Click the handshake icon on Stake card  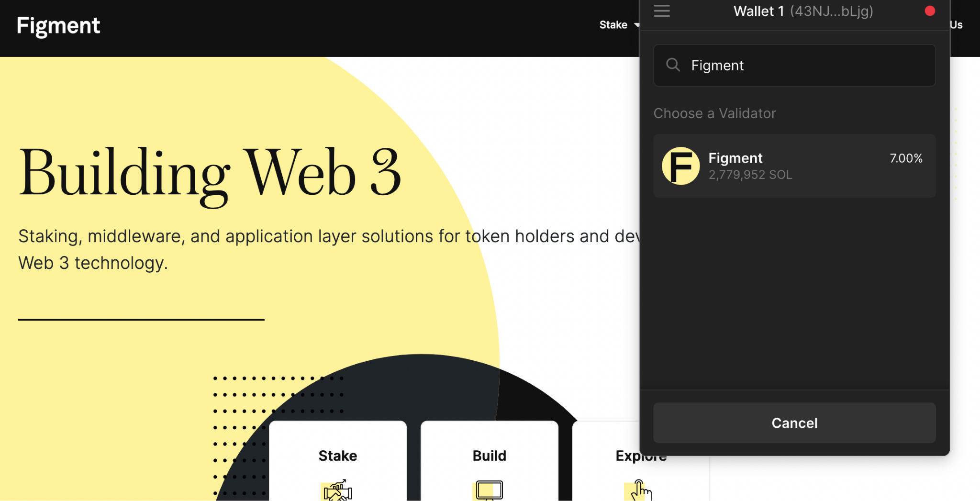pos(338,490)
